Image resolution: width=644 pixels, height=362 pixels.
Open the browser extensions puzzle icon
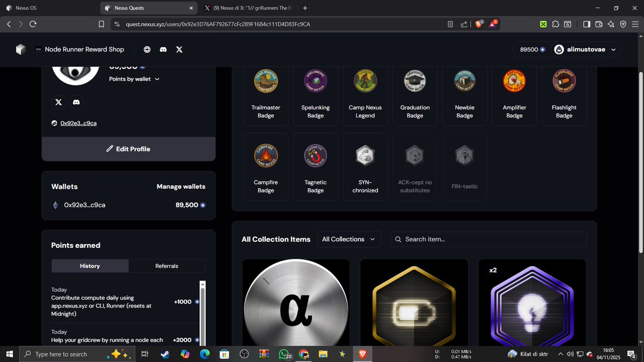click(555, 24)
